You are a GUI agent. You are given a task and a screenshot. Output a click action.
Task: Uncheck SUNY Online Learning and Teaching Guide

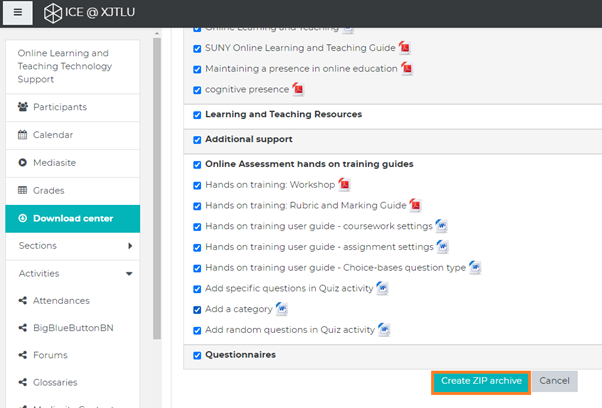(x=197, y=49)
